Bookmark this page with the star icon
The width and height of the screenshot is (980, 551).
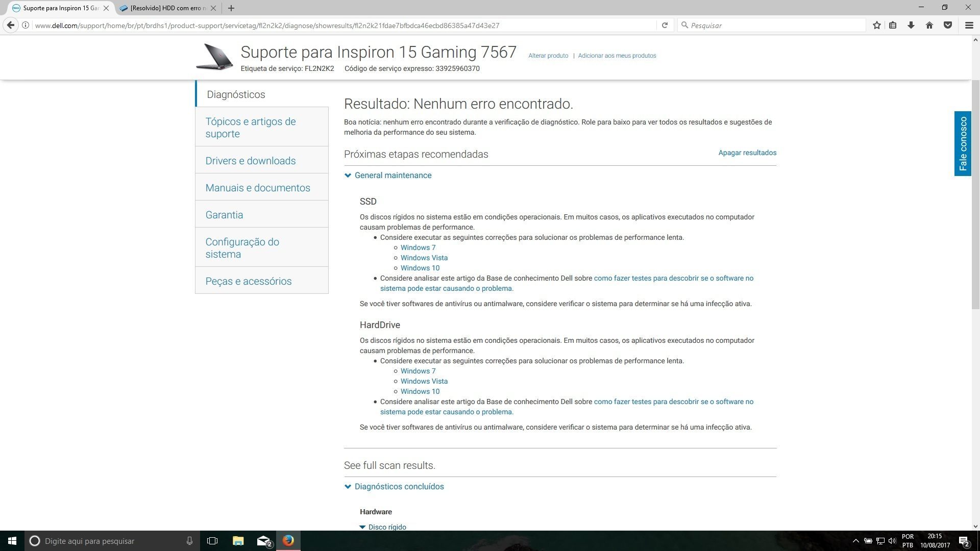point(877,25)
